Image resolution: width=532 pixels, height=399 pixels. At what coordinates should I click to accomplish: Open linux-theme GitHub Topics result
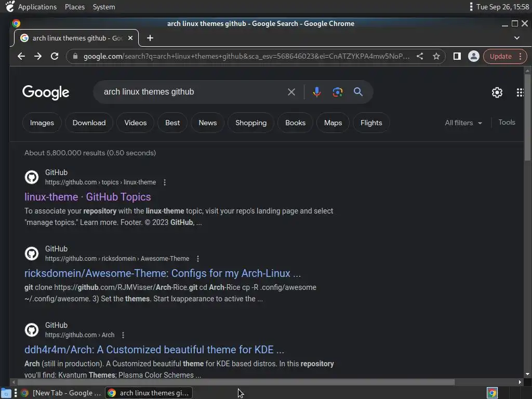pyautogui.click(x=87, y=197)
